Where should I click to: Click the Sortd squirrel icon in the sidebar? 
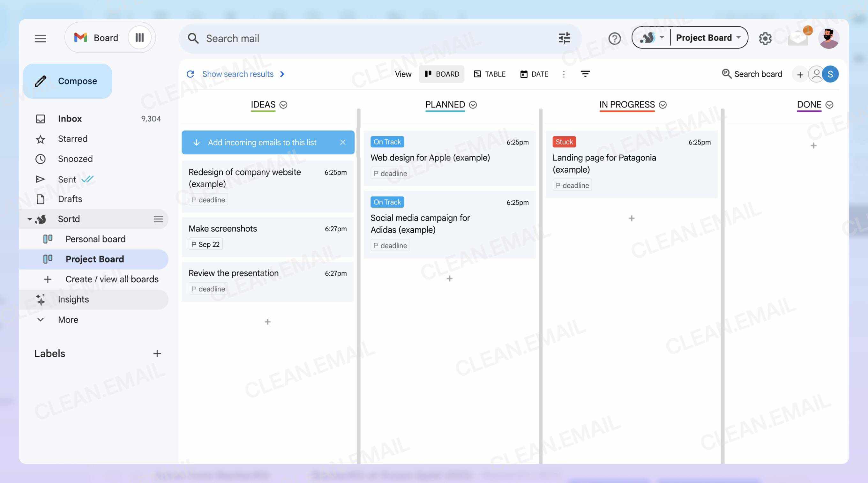42,219
